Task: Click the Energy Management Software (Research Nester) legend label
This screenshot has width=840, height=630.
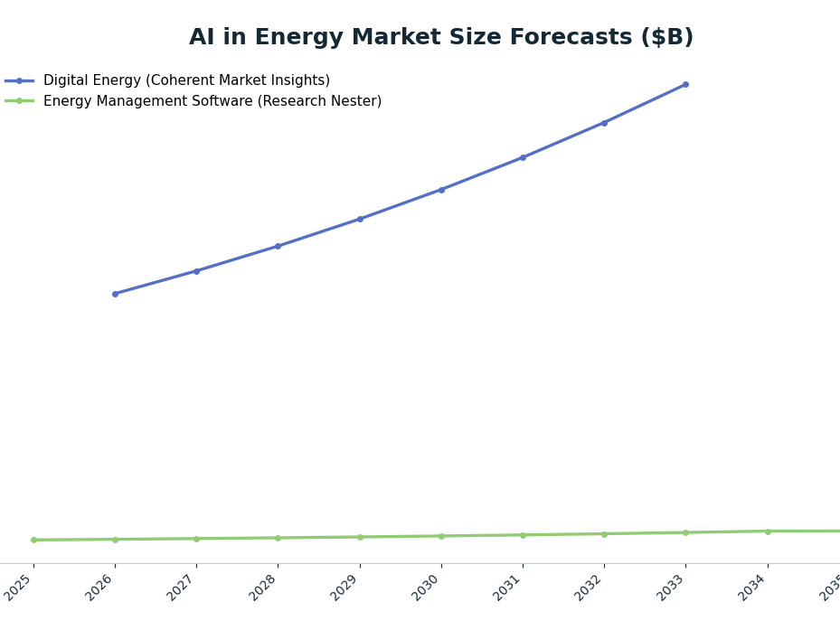Action: pos(212,101)
